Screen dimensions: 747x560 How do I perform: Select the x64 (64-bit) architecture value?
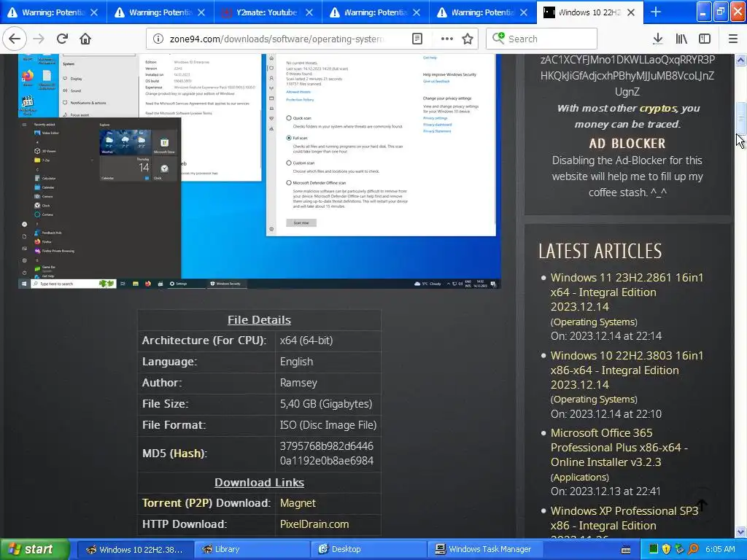(x=306, y=341)
